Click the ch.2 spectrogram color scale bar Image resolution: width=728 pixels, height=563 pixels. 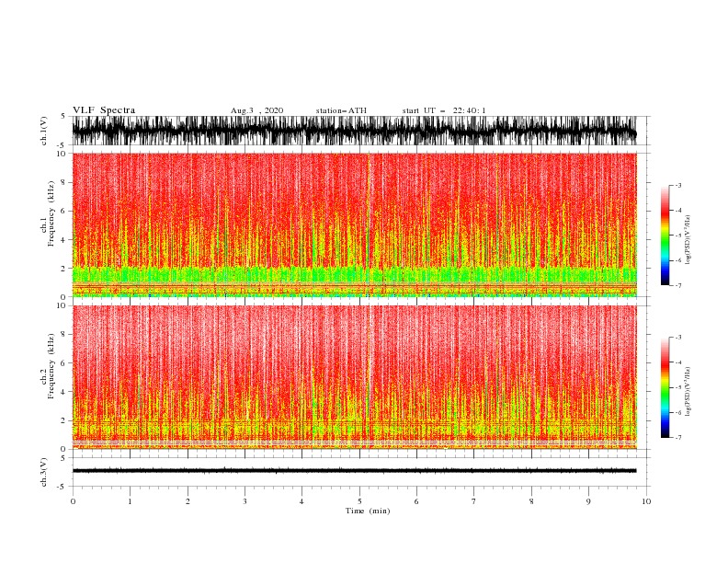[x=665, y=387]
